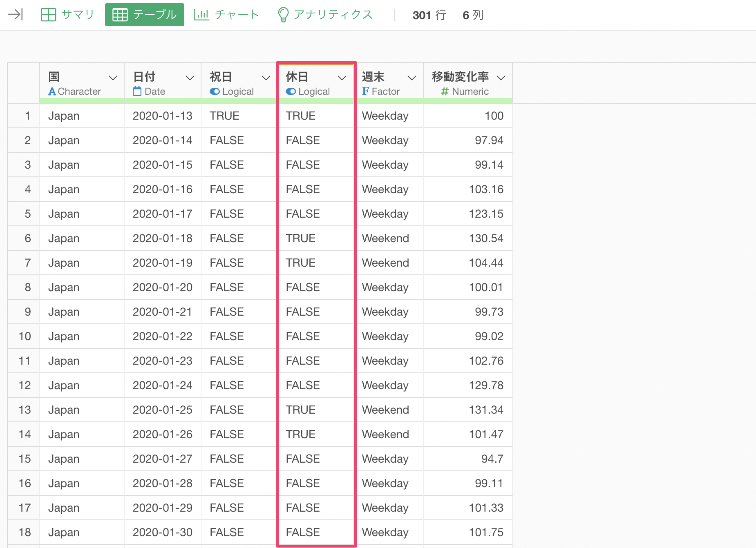Open the サマリ summary tab

coord(67,15)
